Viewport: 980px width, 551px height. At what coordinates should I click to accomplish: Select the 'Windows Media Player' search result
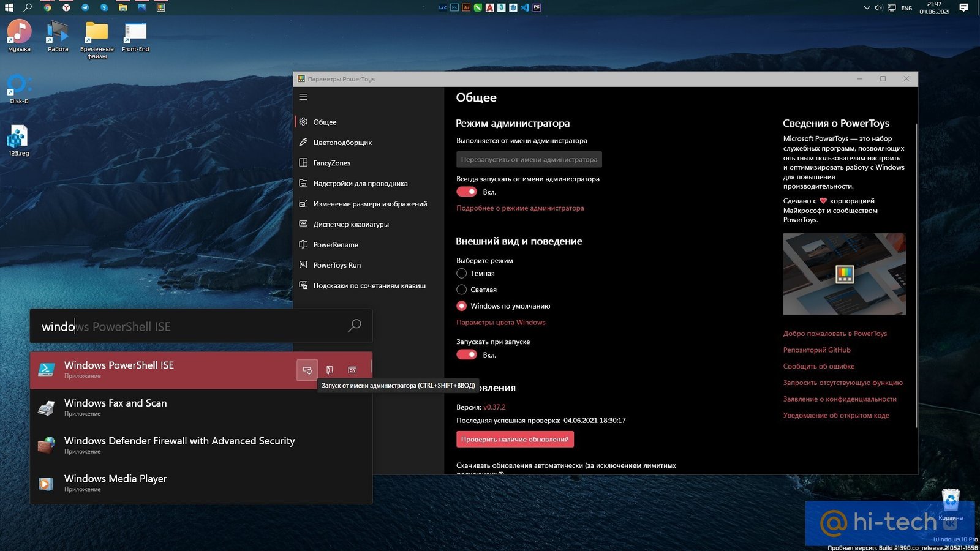[201, 483]
